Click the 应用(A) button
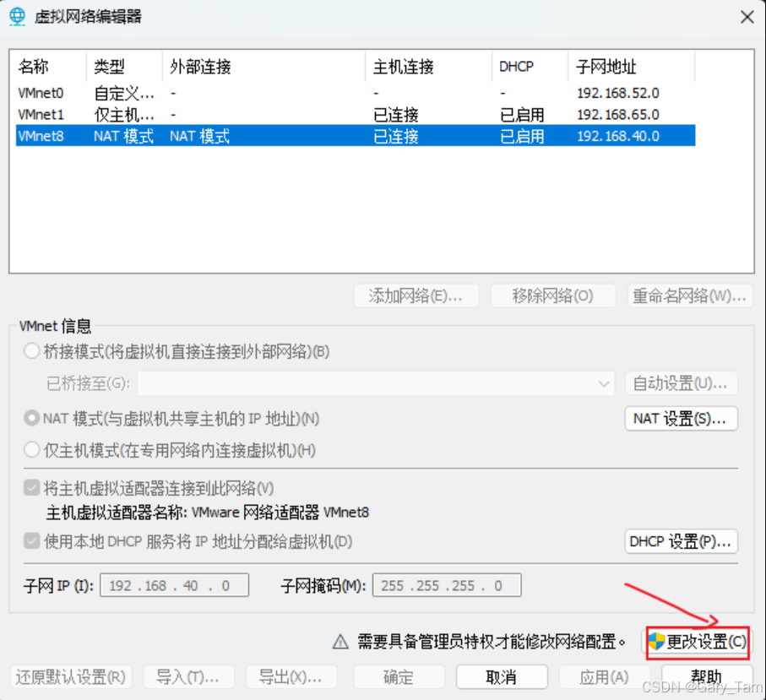Screen dimensions: 766x700 click(605, 677)
